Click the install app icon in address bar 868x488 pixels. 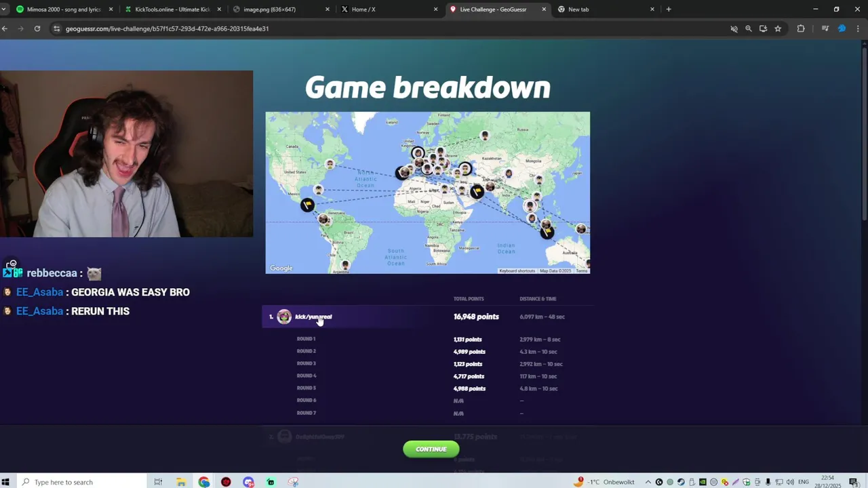coord(763,28)
